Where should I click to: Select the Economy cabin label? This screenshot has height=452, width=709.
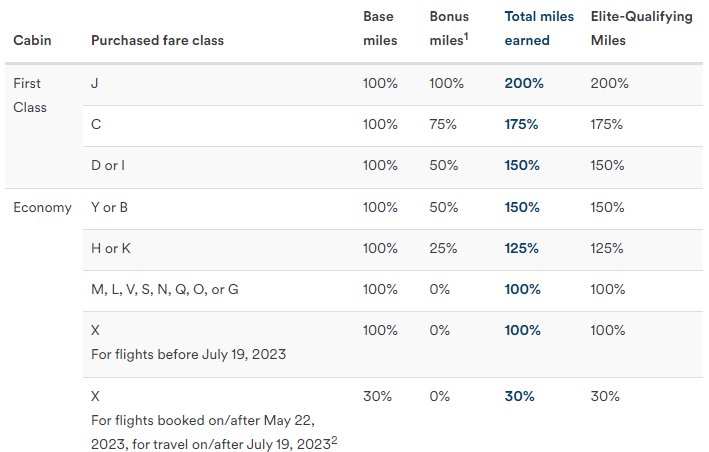click(x=43, y=207)
